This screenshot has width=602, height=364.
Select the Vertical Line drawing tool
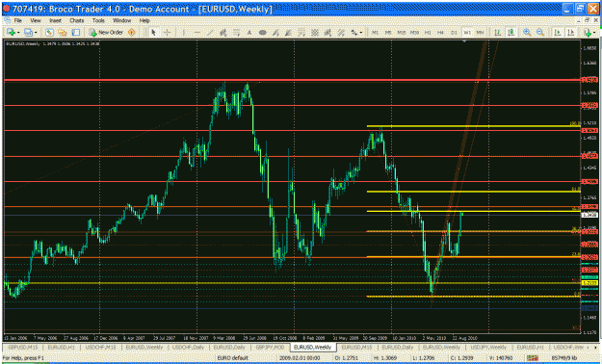coord(184,33)
